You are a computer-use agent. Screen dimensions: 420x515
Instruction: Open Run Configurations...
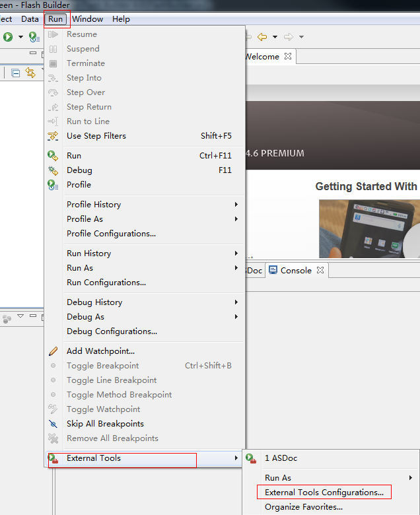pos(145,283)
